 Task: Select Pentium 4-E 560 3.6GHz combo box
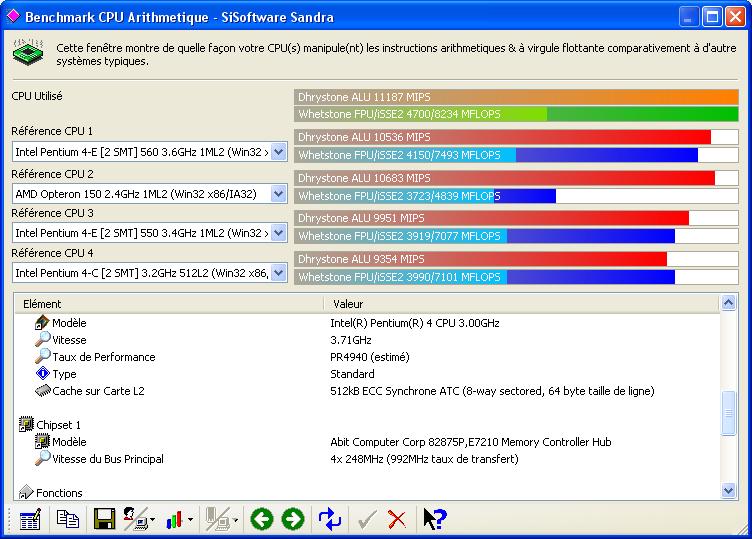[x=150, y=152]
